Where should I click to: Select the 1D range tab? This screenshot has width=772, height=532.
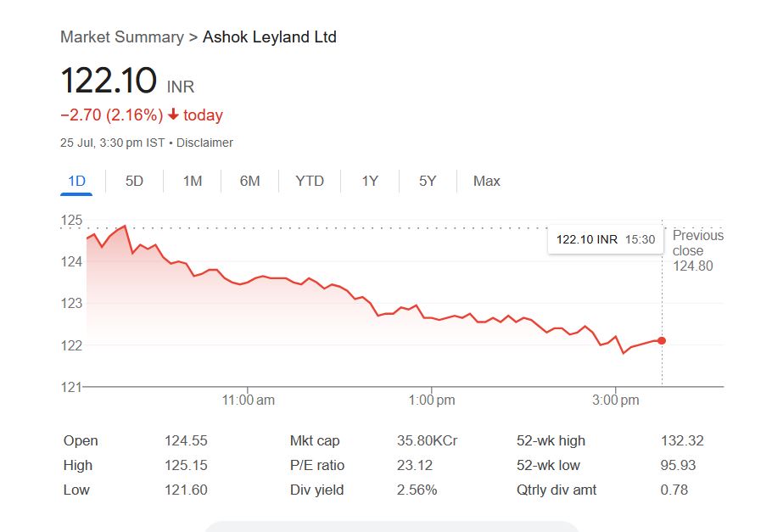point(76,181)
